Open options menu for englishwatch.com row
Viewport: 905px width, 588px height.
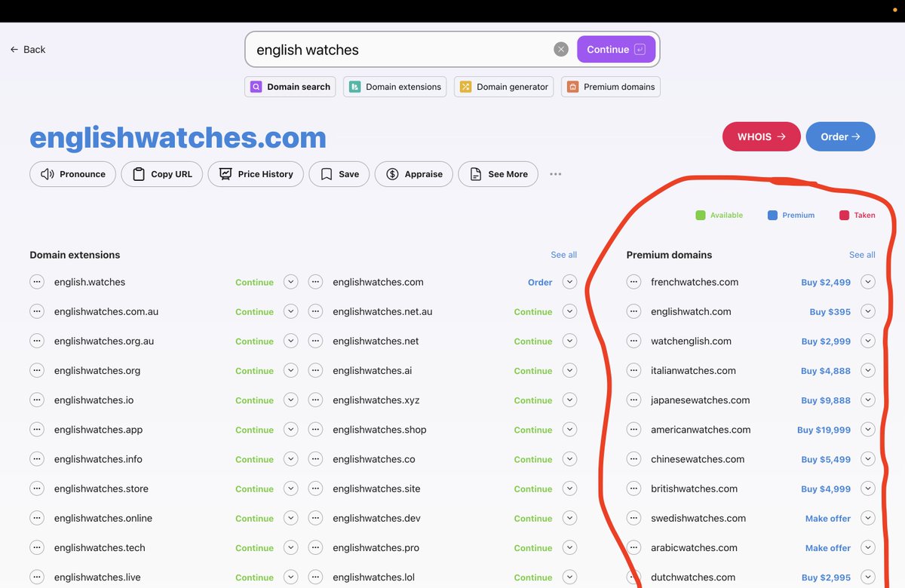pos(633,311)
